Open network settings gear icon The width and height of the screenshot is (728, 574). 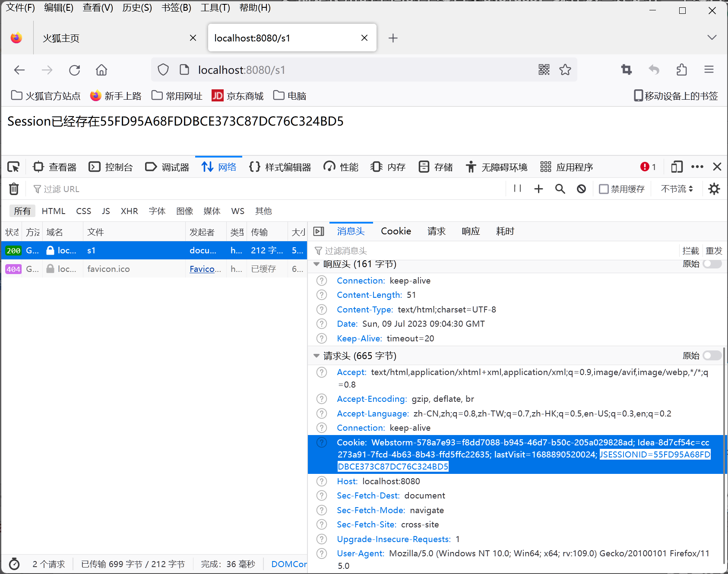coord(714,189)
